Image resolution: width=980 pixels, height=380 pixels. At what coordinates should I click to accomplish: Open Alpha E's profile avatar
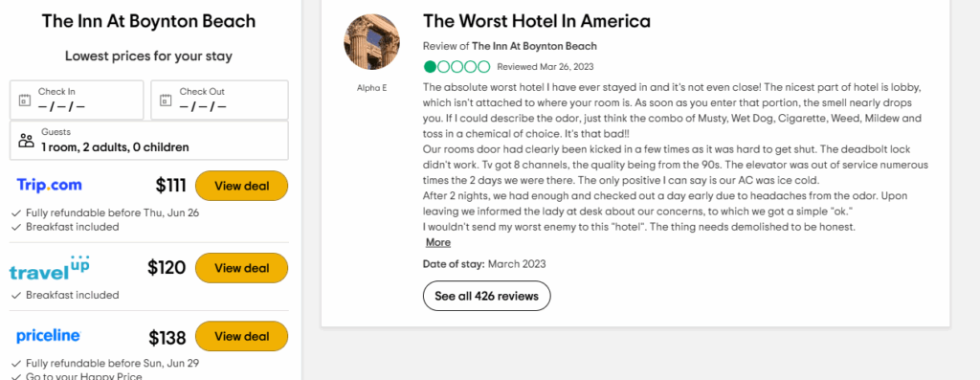pos(372,42)
